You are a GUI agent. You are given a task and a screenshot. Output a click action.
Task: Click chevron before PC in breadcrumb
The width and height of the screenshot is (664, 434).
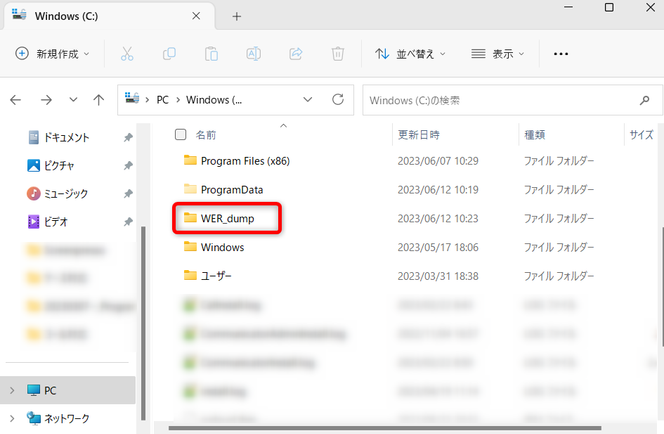point(147,100)
